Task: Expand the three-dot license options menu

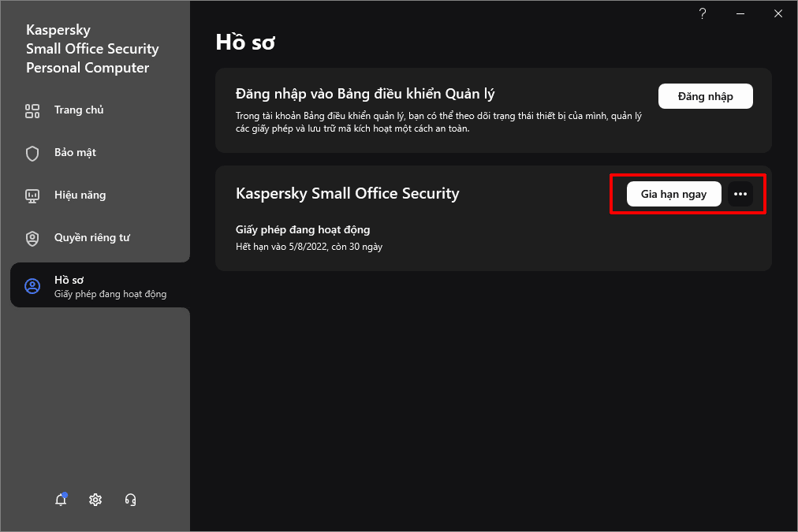Action: tap(740, 194)
